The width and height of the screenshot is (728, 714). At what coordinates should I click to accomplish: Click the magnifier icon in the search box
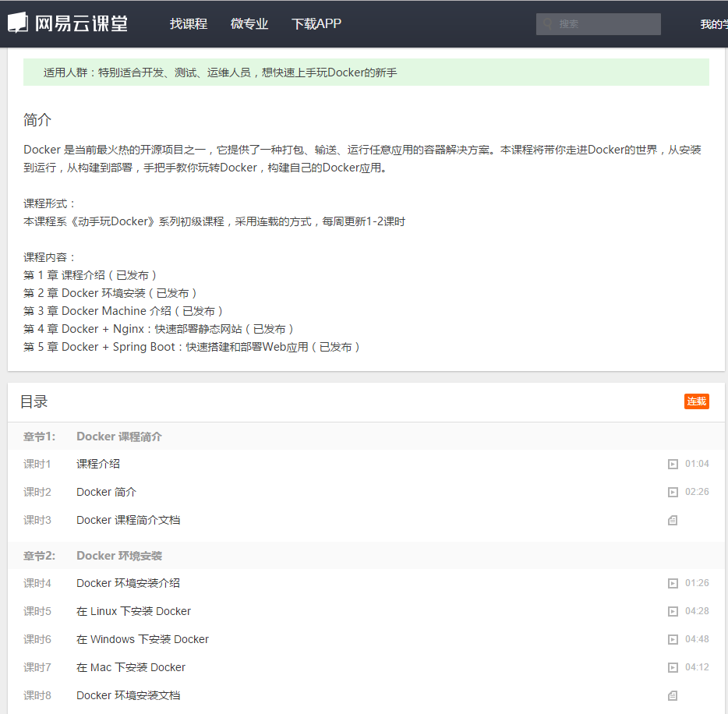coord(546,23)
